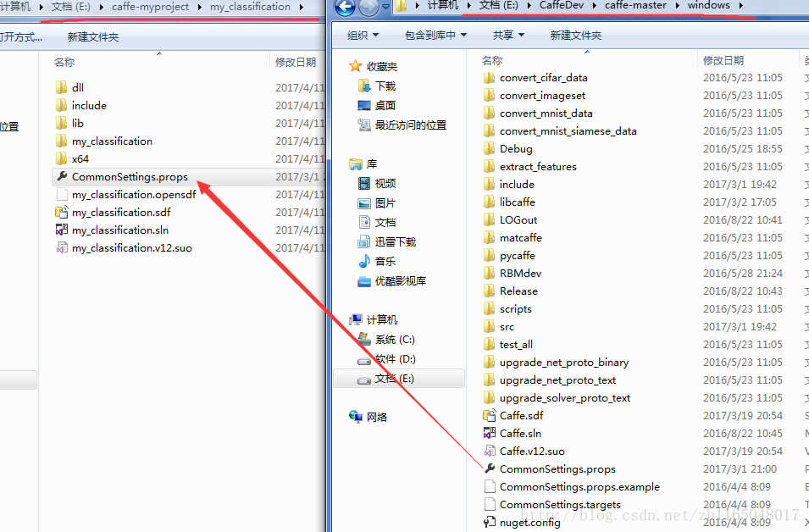Expand arrow after my_classification in left address bar
Screen dimensions: 809x532
click(301, 7)
